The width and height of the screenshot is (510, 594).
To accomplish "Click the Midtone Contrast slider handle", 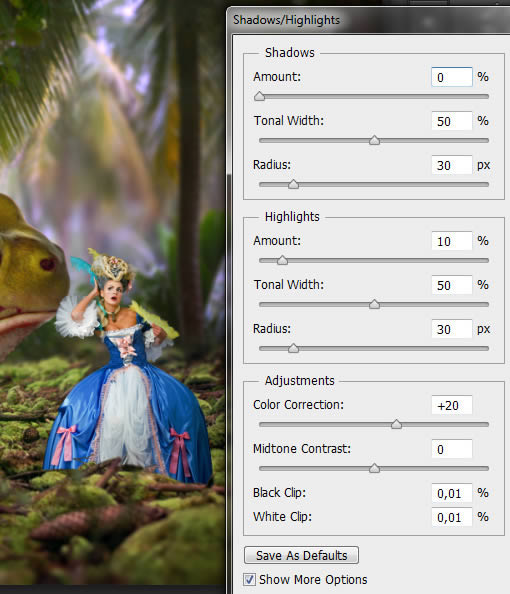I will click(x=374, y=468).
